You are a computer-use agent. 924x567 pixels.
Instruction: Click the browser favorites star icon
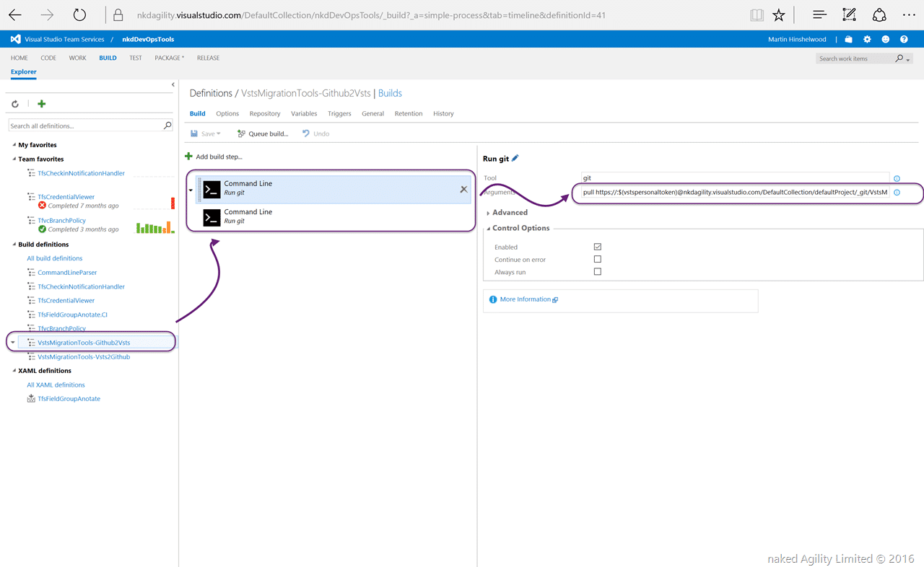[x=778, y=14]
